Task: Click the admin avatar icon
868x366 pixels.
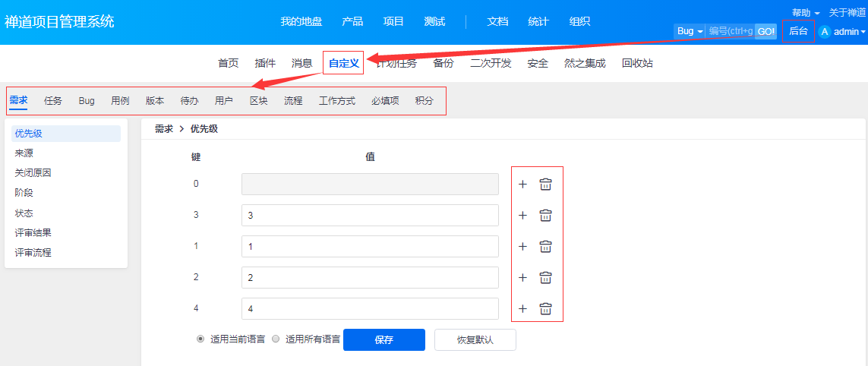Action: pos(825,32)
